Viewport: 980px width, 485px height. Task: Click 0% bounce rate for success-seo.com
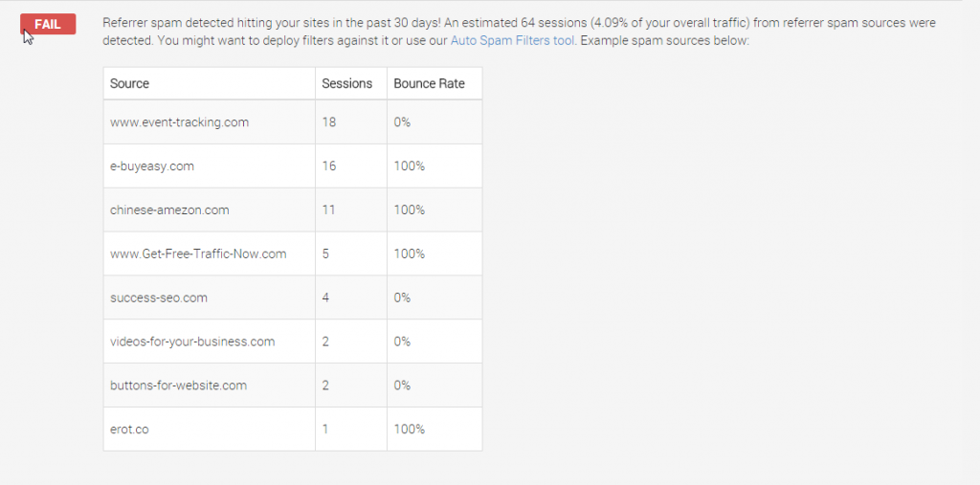402,298
